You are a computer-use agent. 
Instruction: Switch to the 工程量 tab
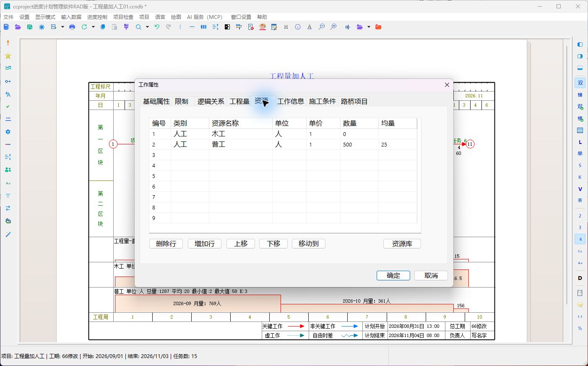pyautogui.click(x=239, y=101)
